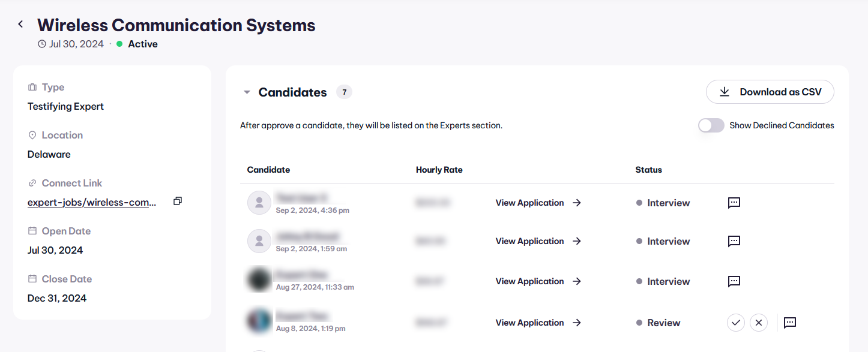868x352 pixels.
Task: Decline the Aug 8 candidate with X
Action: tap(759, 323)
